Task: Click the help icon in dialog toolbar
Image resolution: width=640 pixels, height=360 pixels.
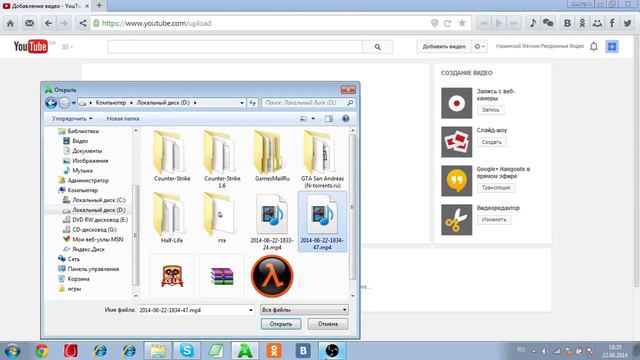Action: (x=345, y=118)
